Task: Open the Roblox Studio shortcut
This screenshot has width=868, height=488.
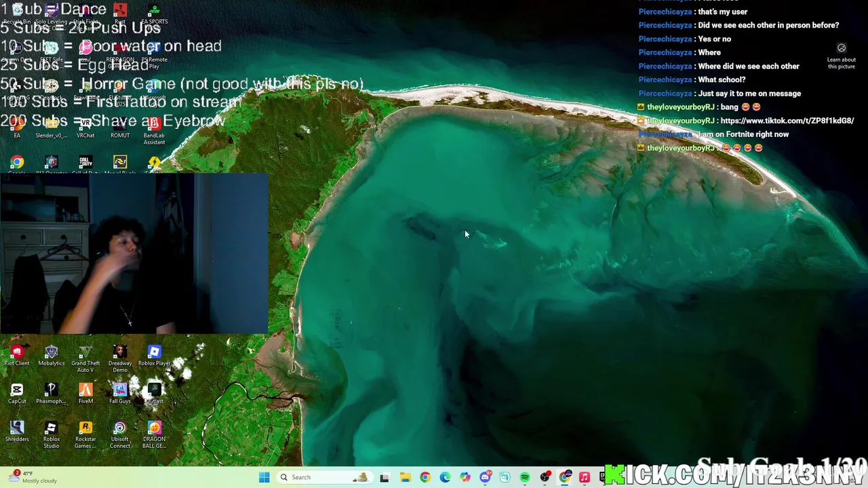Action: coord(52,434)
